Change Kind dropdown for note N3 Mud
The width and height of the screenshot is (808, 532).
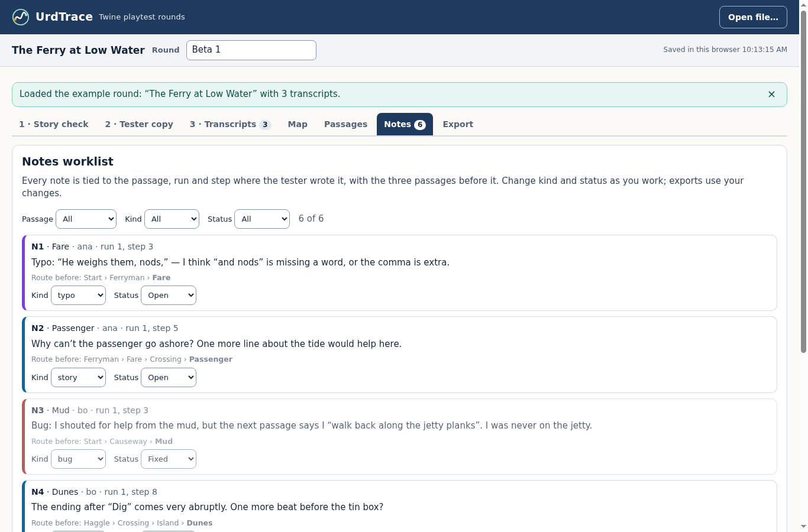pyautogui.click(x=78, y=459)
